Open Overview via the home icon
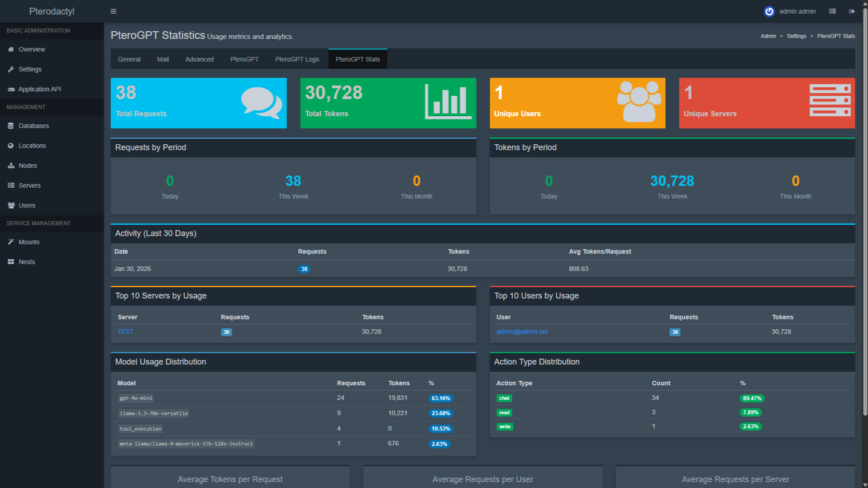 click(11, 49)
